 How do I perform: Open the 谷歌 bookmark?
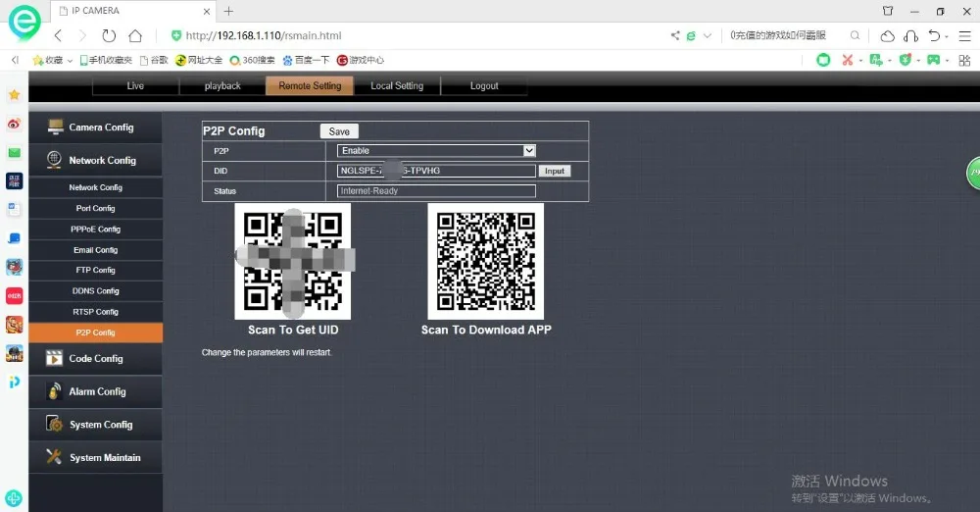coord(154,60)
